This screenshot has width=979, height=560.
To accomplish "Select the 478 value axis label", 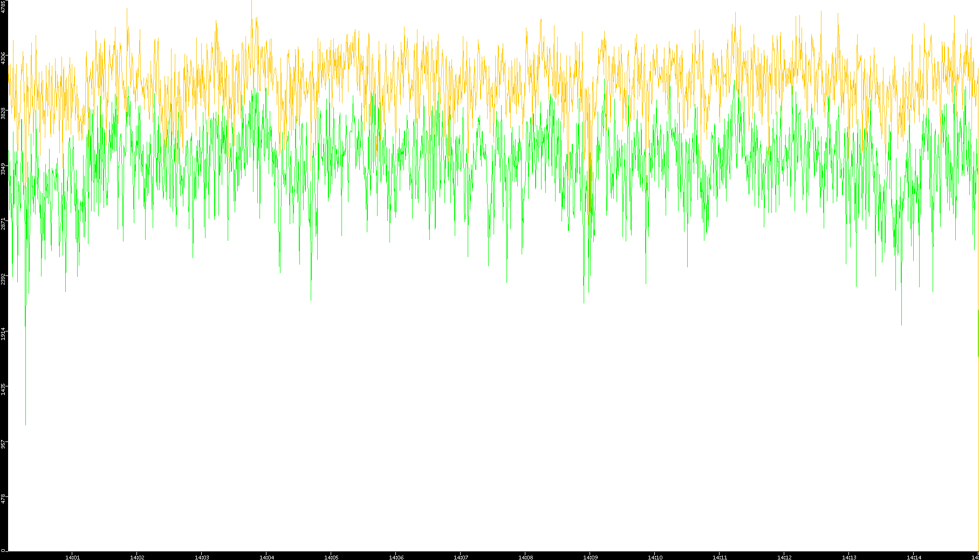I will [x=3, y=499].
